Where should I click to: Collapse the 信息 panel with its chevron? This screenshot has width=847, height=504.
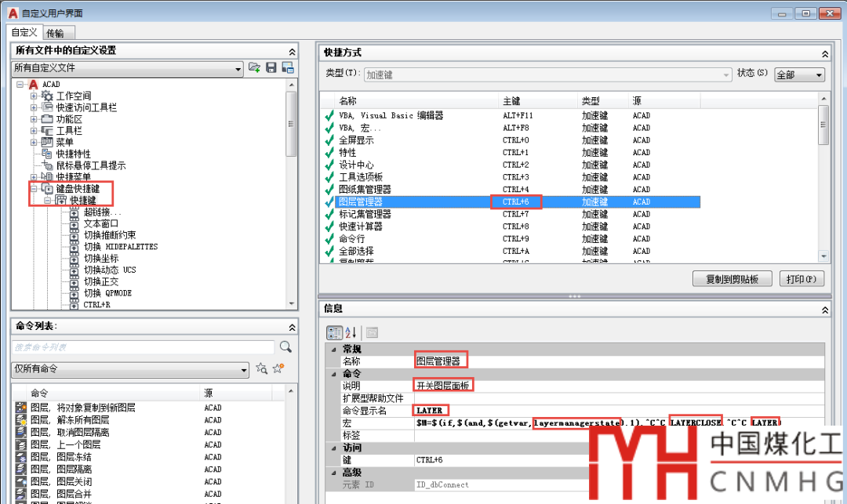pyautogui.click(x=825, y=310)
